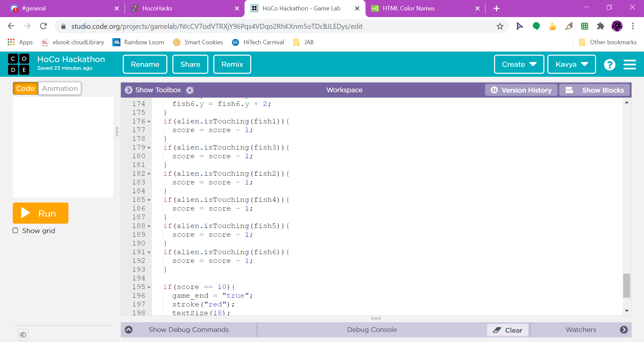Open the browser Extensions puzzle icon

601,26
